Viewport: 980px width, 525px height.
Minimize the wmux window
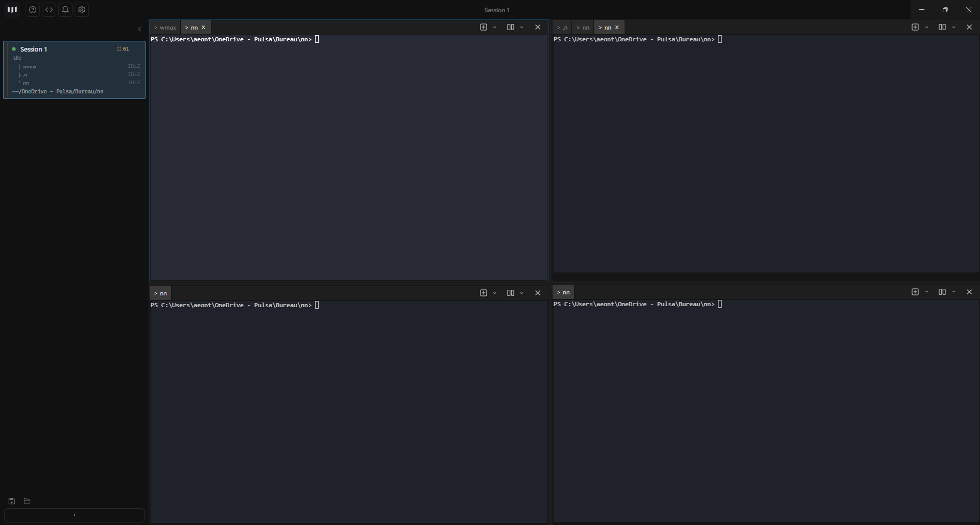[922, 10]
